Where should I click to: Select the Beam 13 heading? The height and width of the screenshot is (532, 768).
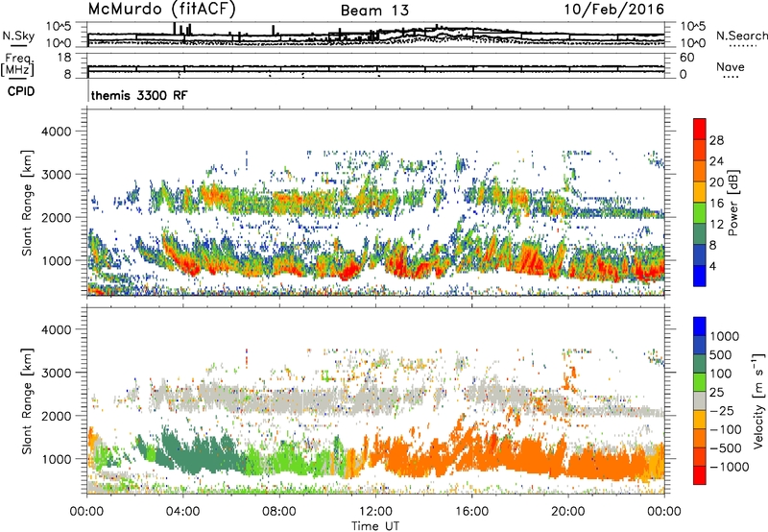coord(374,11)
